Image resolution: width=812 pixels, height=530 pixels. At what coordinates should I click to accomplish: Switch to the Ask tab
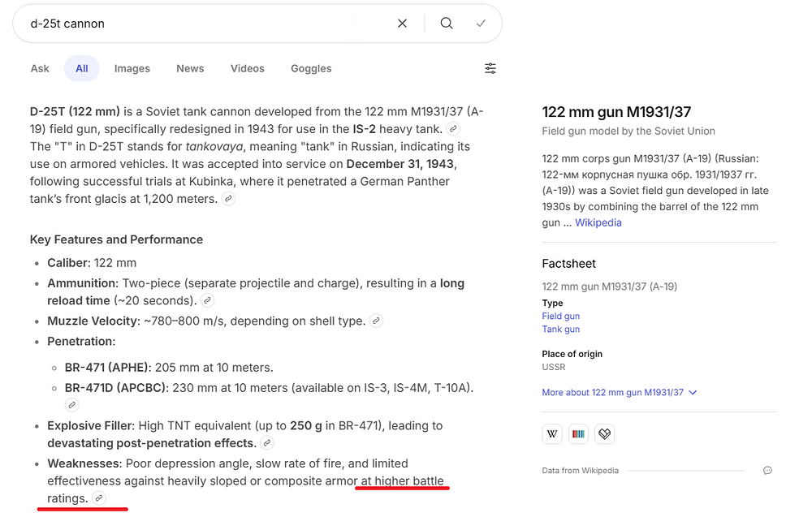coord(40,68)
